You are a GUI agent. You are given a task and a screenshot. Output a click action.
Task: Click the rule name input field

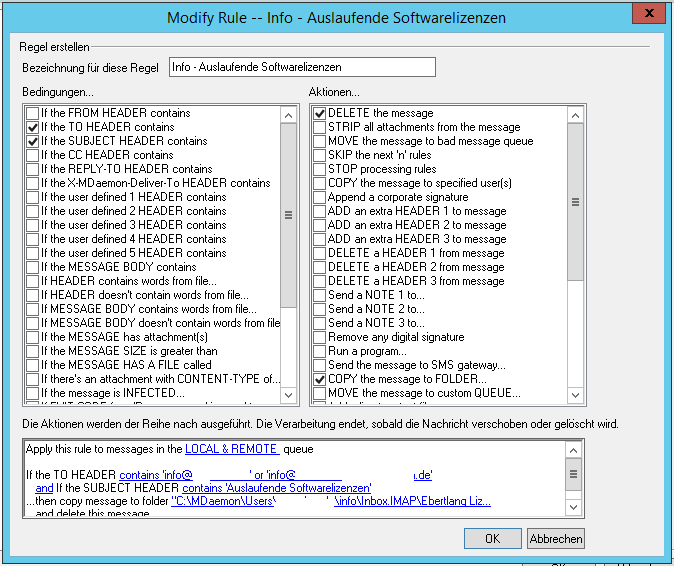click(x=302, y=67)
